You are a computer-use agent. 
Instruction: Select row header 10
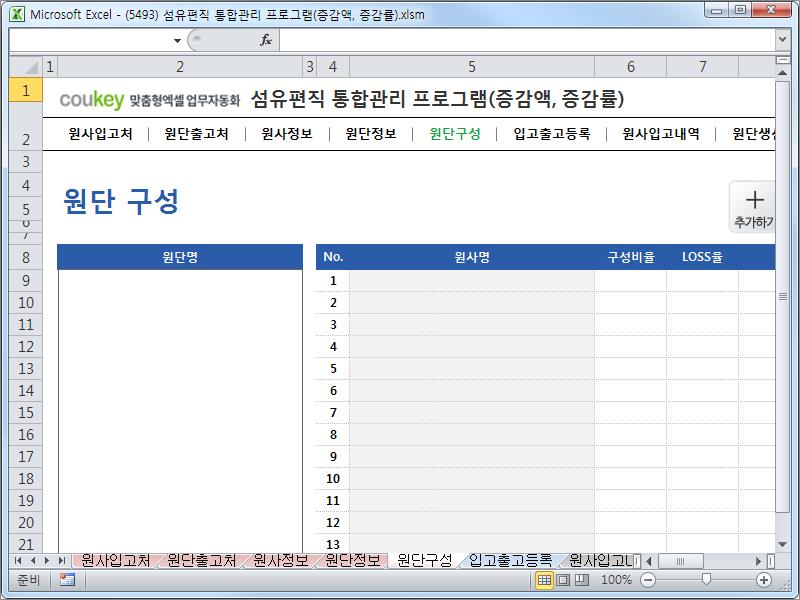pos(26,303)
